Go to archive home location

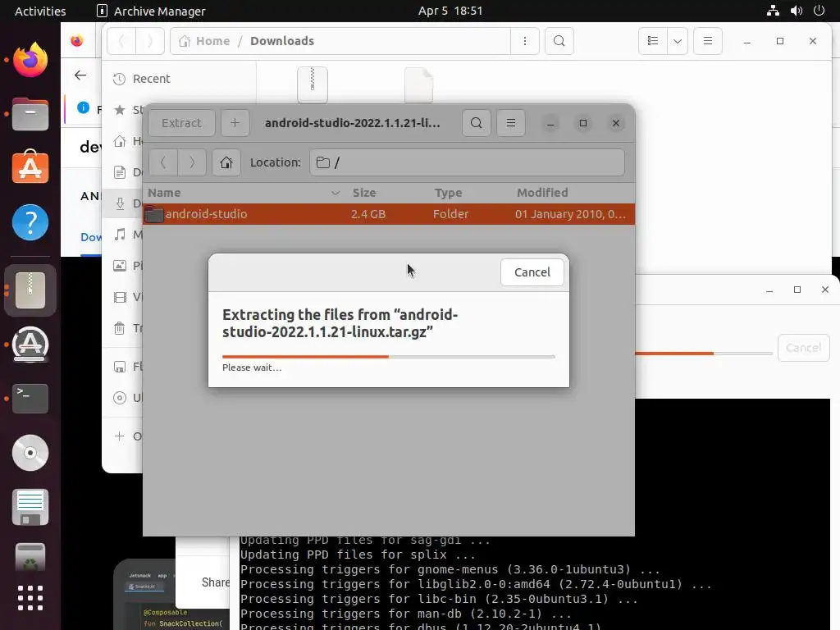226,162
